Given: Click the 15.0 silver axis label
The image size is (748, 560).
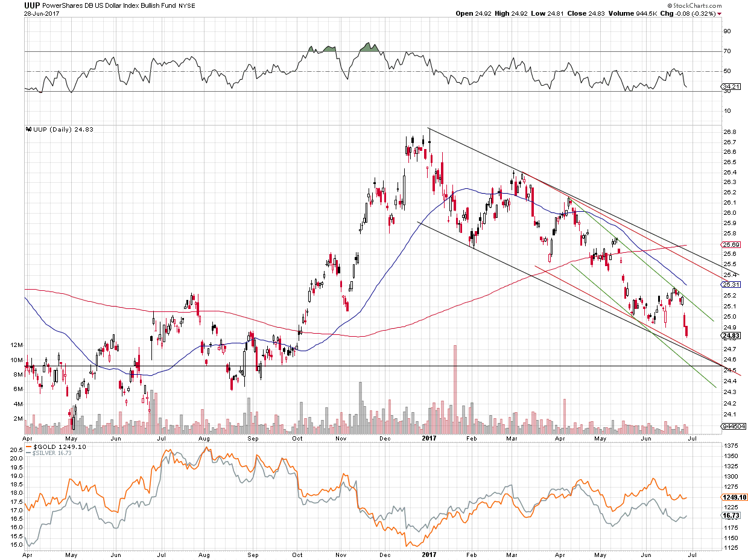Looking at the screenshot, I should 16,544.
